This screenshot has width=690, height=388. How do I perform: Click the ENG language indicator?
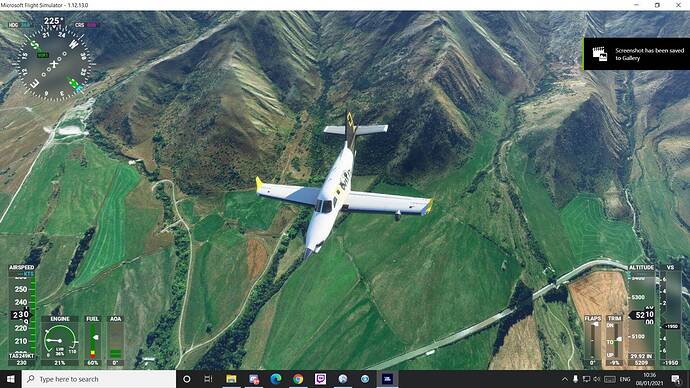625,379
